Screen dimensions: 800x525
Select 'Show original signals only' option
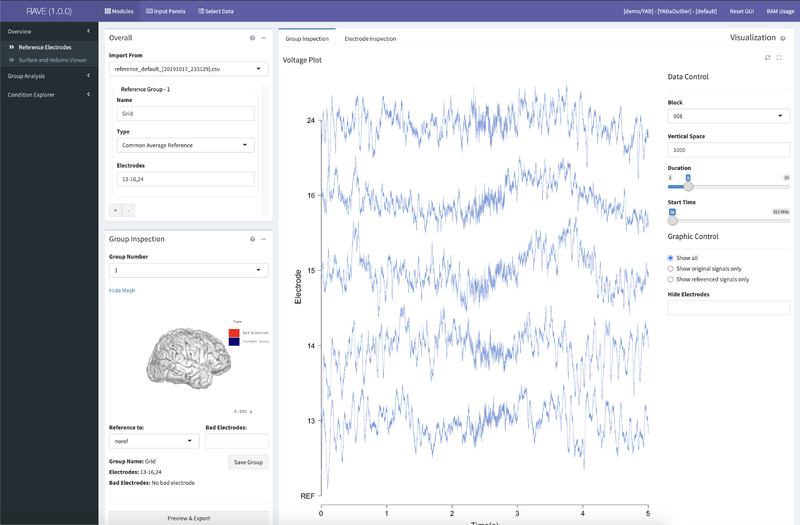point(672,269)
